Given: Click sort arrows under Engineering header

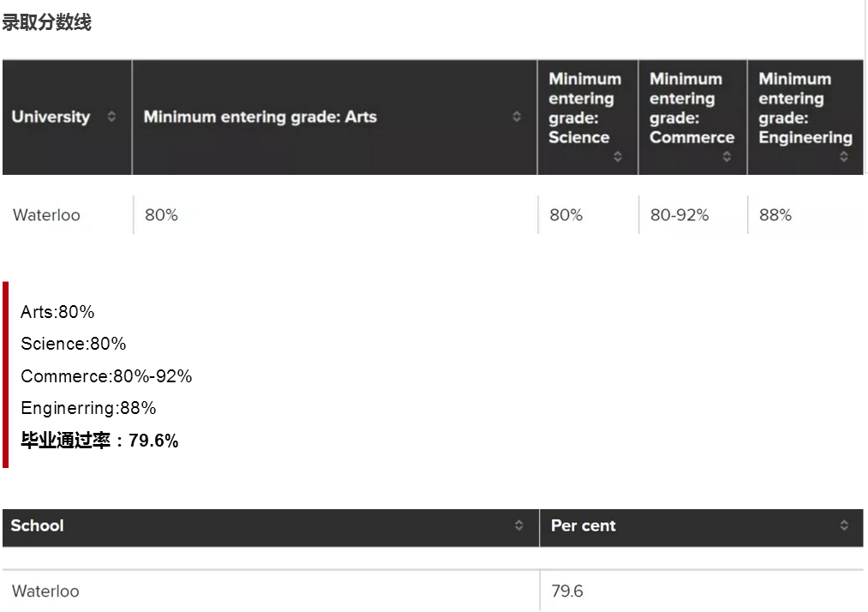Looking at the screenshot, I should [x=844, y=157].
